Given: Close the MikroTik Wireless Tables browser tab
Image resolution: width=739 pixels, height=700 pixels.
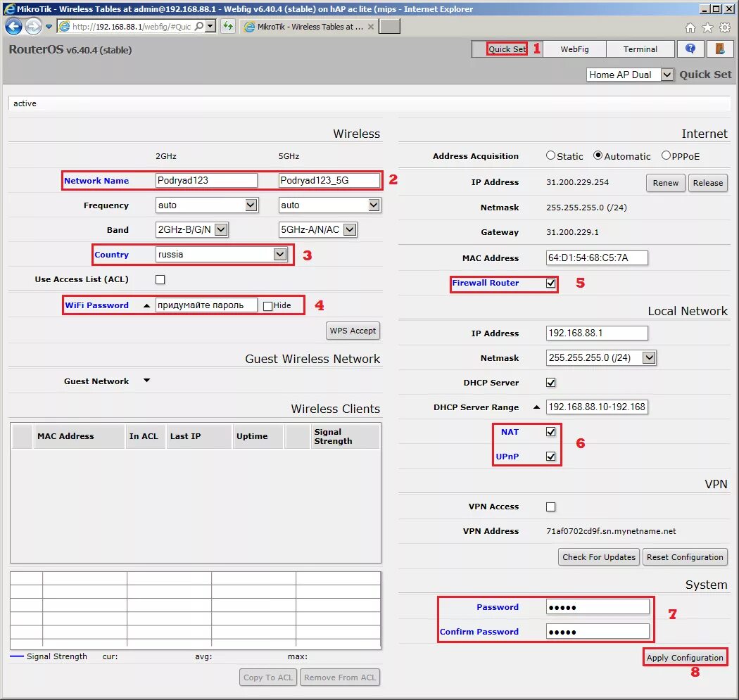Looking at the screenshot, I should [x=371, y=27].
